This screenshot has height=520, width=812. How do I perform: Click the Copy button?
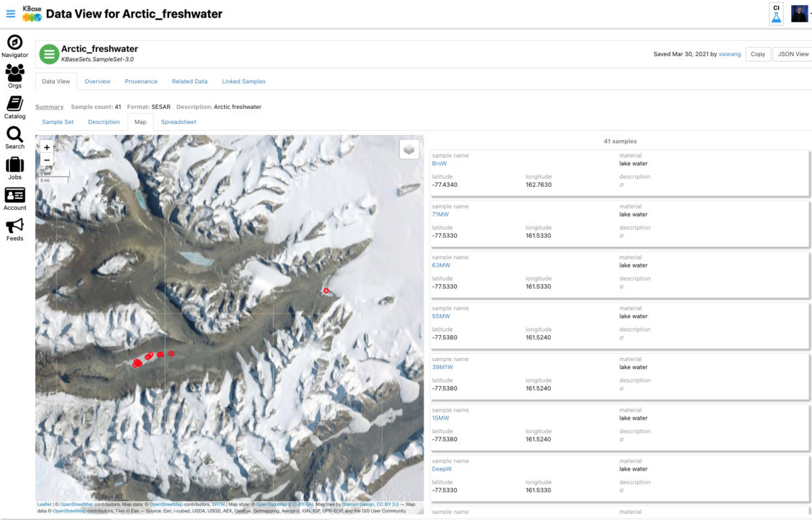pyautogui.click(x=758, y=54)
